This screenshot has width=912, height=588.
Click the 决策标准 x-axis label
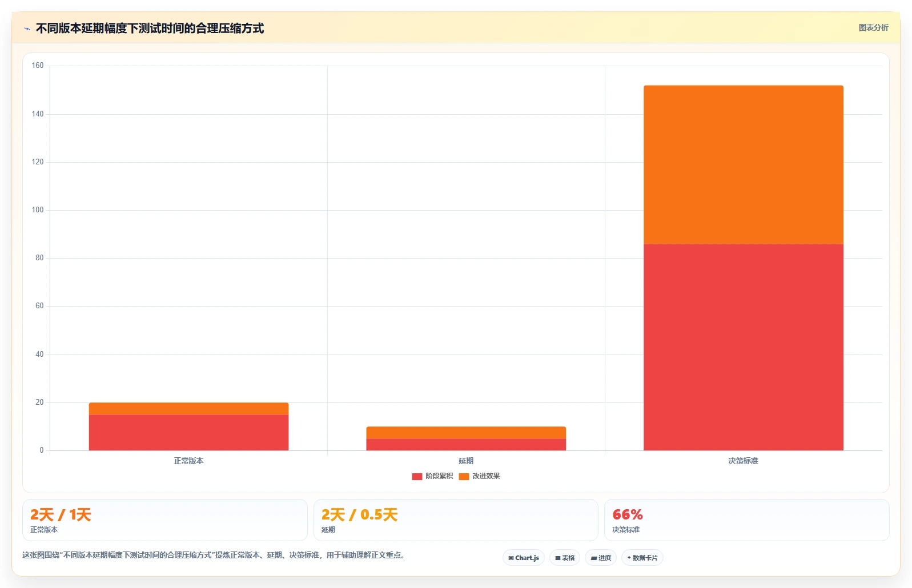tap(744, 461)
